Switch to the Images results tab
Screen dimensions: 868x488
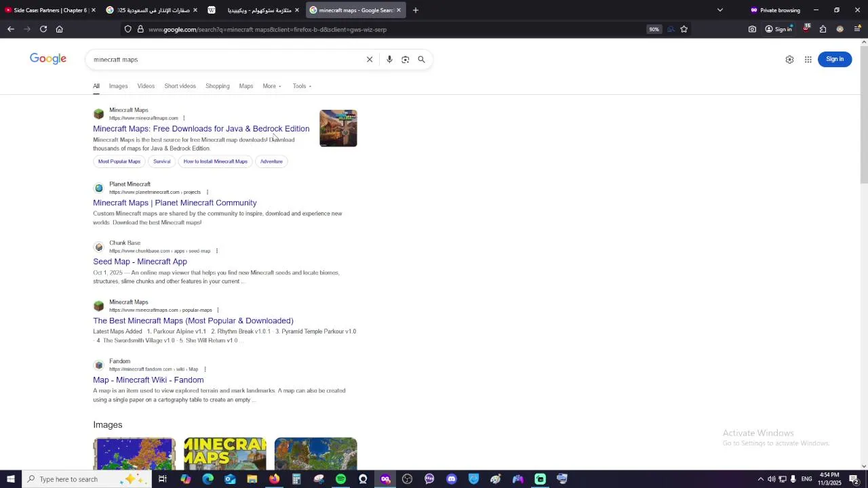[118, 86]
